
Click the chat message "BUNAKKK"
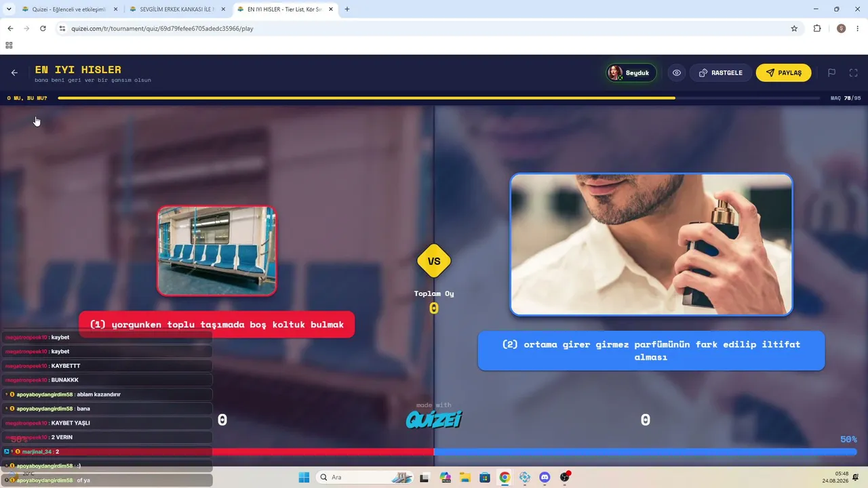106,380
